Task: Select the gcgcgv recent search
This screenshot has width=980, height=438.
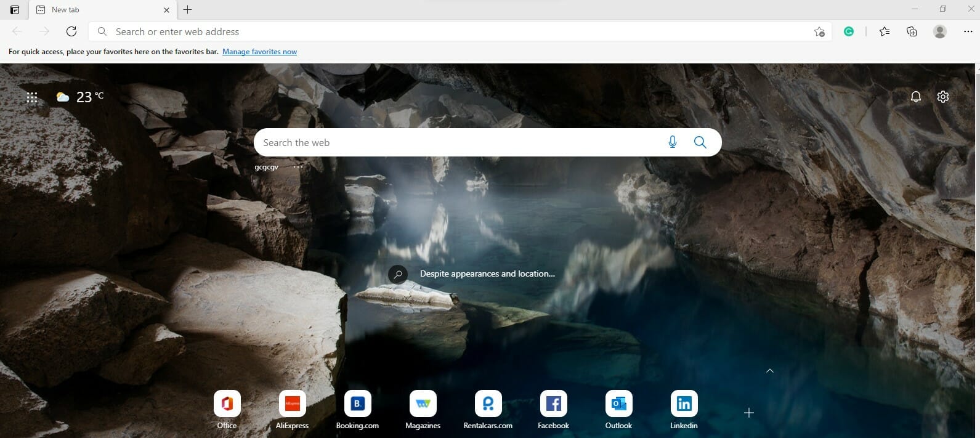Action: [266, 167]
